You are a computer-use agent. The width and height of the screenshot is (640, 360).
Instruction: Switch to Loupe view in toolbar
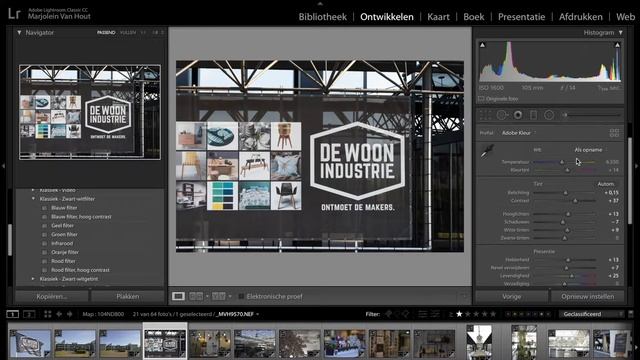[178, 296]
